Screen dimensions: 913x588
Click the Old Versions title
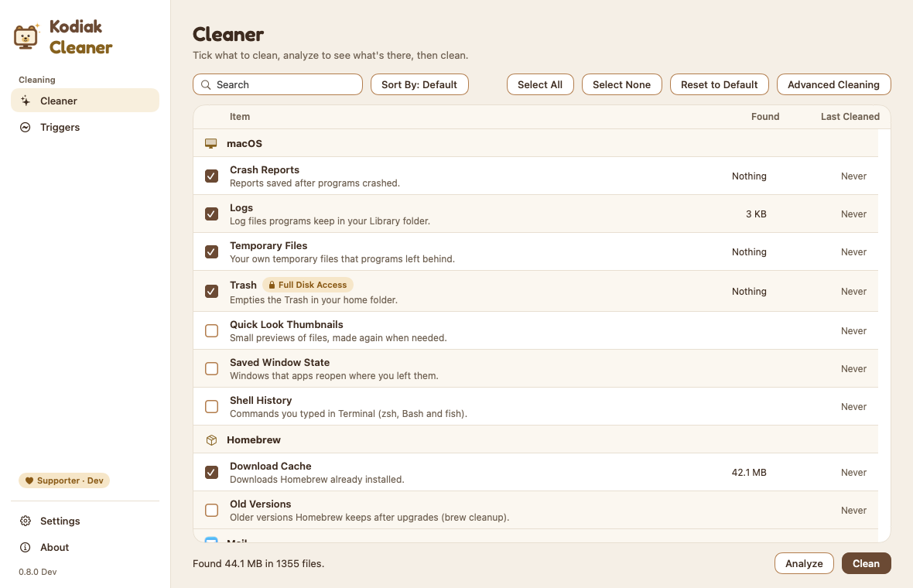click(x=260, y=504)
